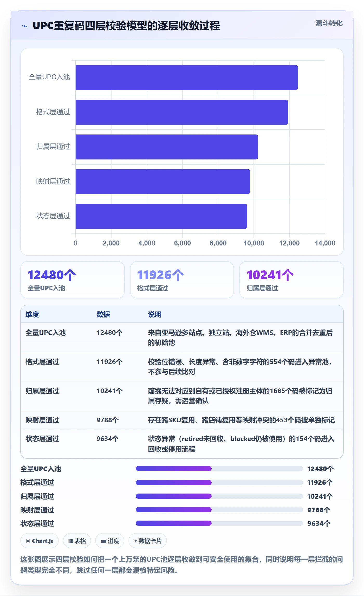Click the 14,000 x-axis tick label

coord(325,243)
